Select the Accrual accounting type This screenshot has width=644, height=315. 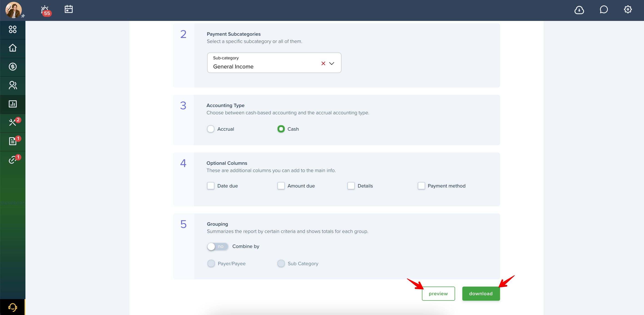pos(211,129)
